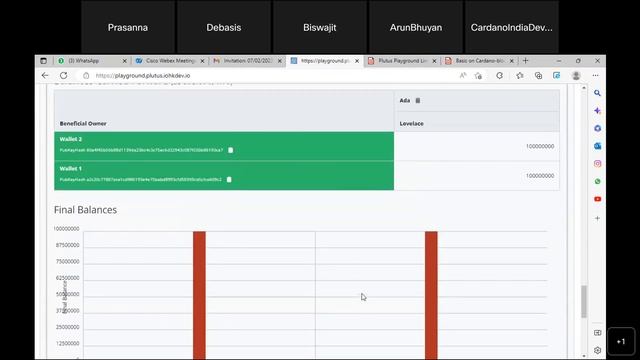This screenshot has width=640, height=360.
Task: Close the Basic on Cardano tab
Action: pyautogui.click(x=511, y=61)
